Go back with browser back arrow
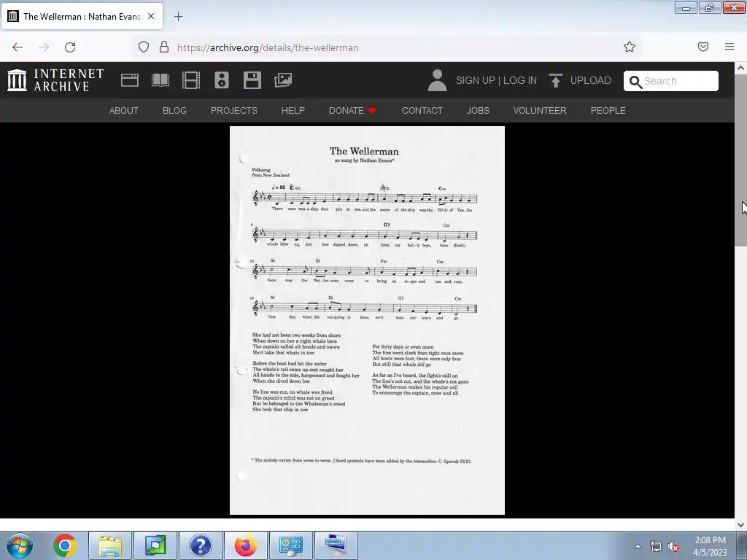 18,47
